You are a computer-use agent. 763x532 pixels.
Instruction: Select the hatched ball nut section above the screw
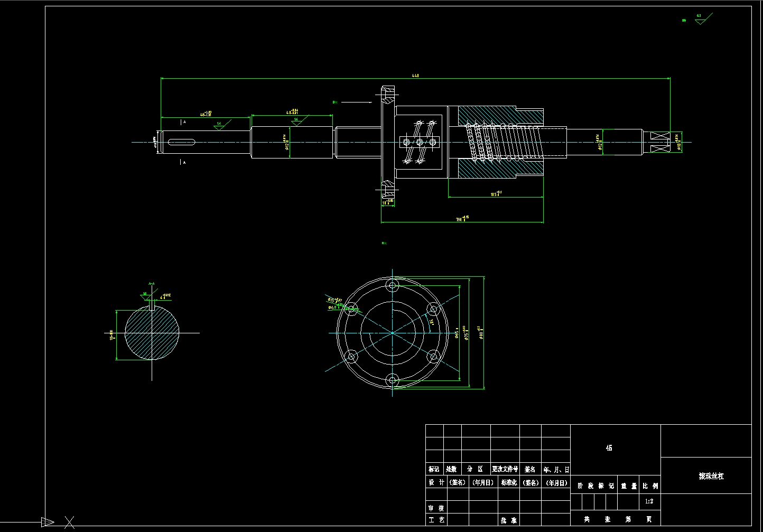pyautogui.click(x=501, y=116)
